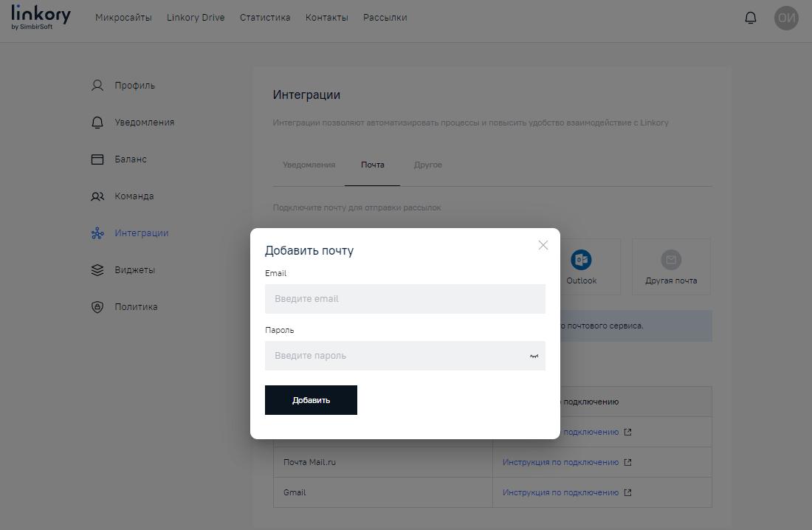812x530 pixels.
Task: Open the Баланс sidebar section
Action: pyautogui.click(x=130, y=159)
